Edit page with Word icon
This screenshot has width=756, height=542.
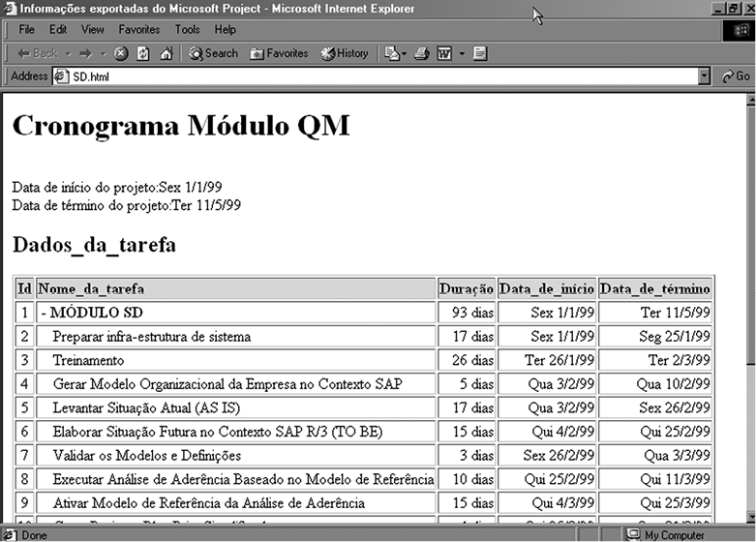(x=444, y=53)
